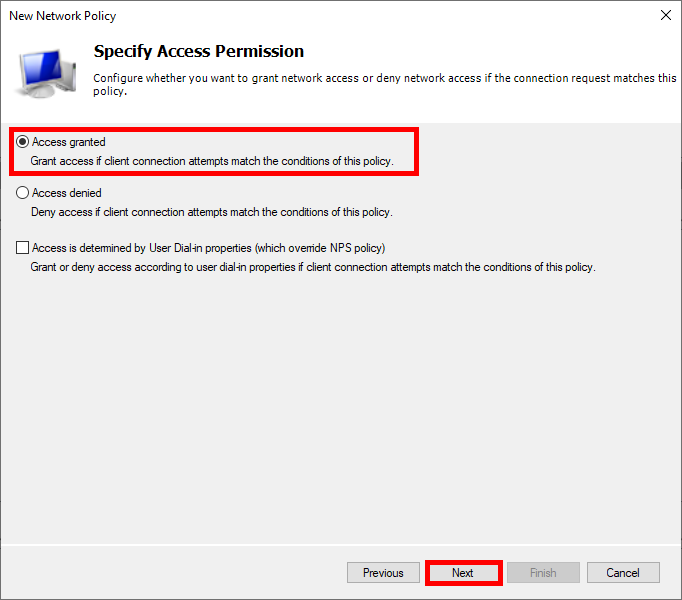
Task: Click the "Access denied" label text
Action: [x=67, y=193]
